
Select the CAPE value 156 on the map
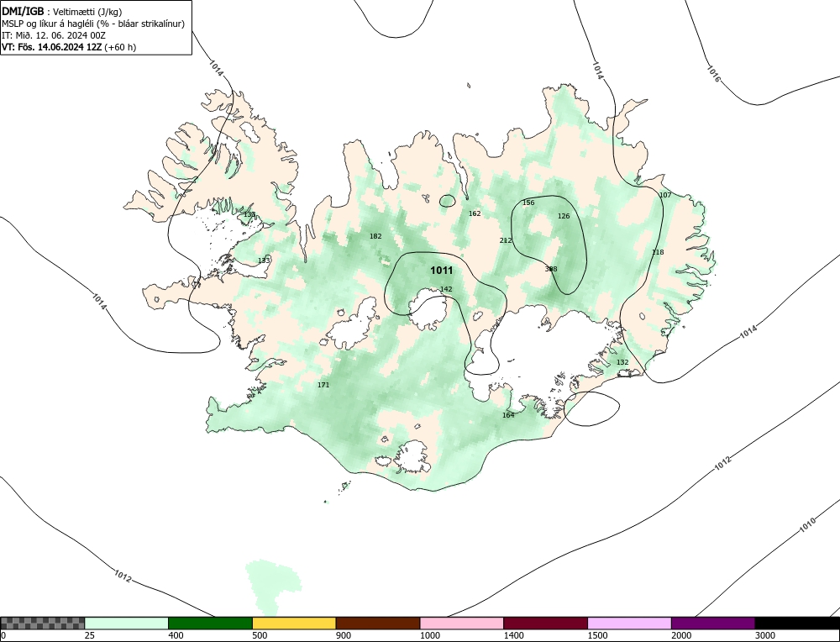click(528, 203)
